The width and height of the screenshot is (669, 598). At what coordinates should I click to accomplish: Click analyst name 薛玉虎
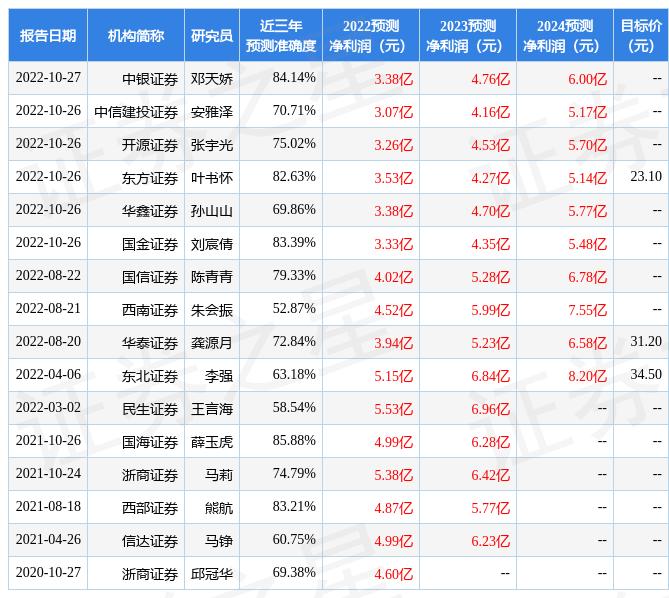212,442
